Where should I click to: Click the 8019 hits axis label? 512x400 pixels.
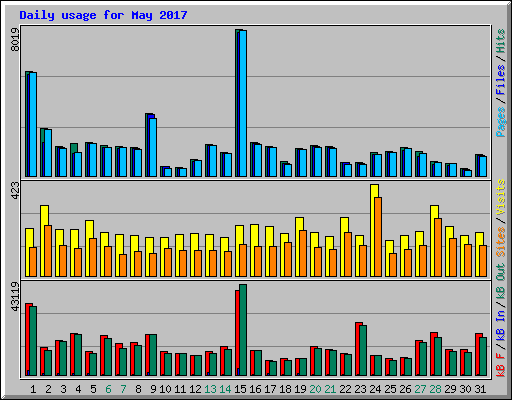point(15,40)
